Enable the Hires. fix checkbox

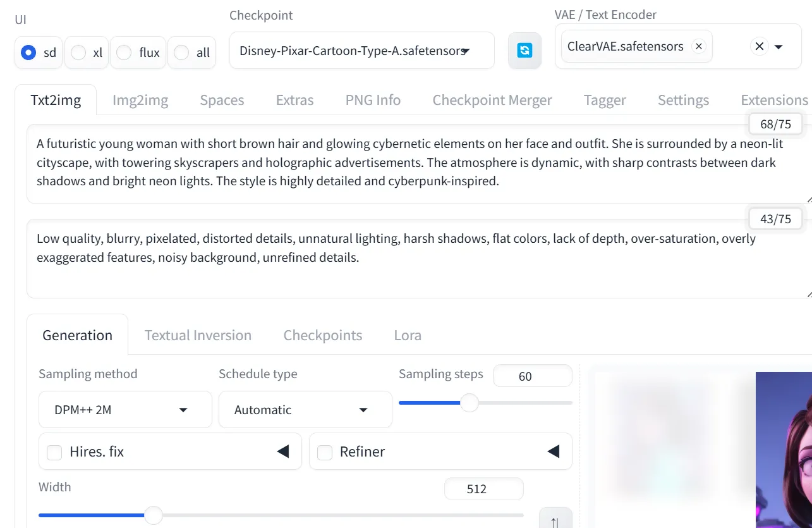tap(55, 452)
